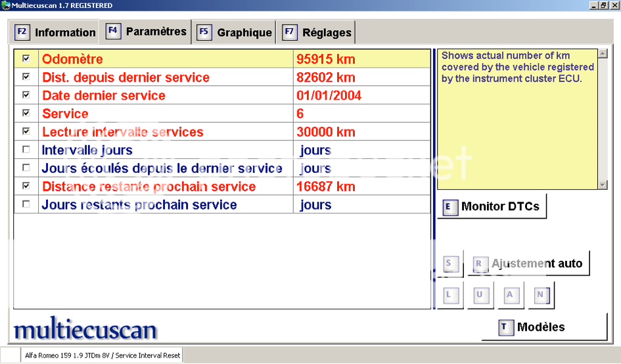
Task: Click the E key icon
Action: [x=450, y=207]
